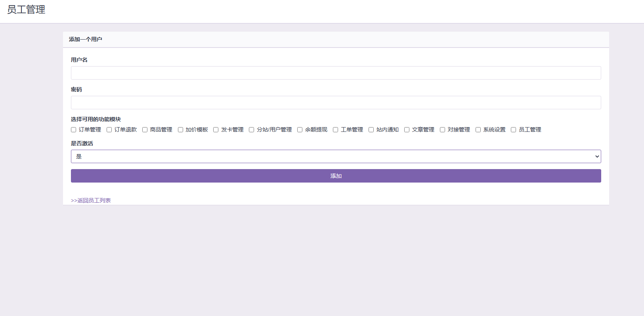The width and height of the screenshot is (644, 316).
Task: Select the 余额提现 checkbox
Action: tap(300, 129)
